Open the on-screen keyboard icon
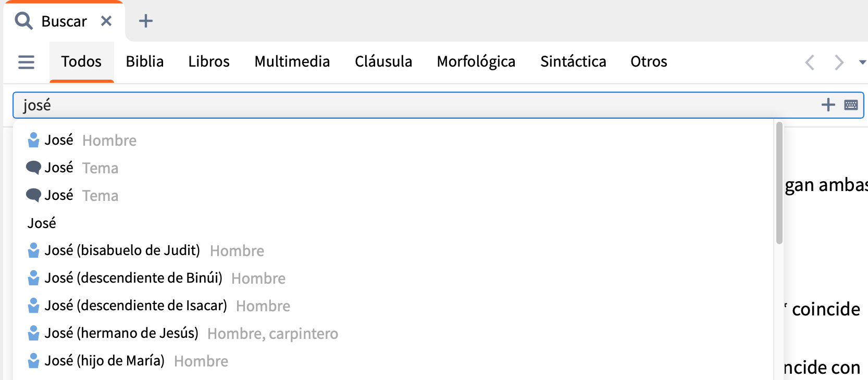The width and height of the screenshot is (868, 380). coord(851,105)
